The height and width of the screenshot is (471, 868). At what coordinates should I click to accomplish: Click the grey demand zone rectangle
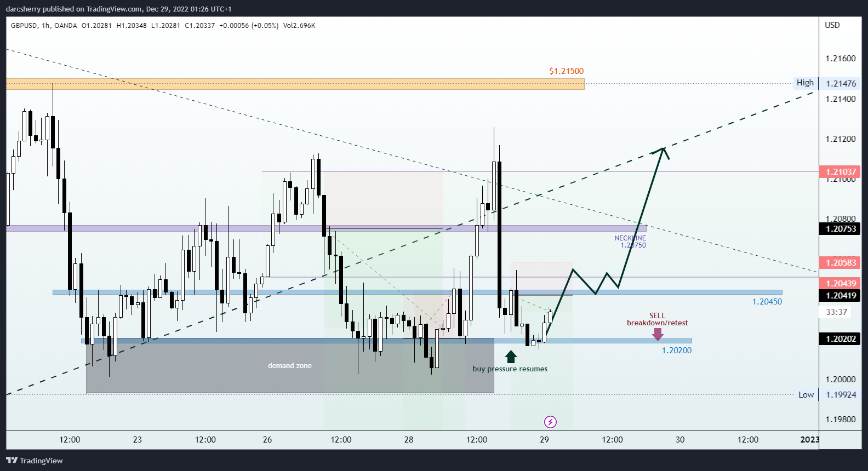pyautogui.click(x=290, y=365)
